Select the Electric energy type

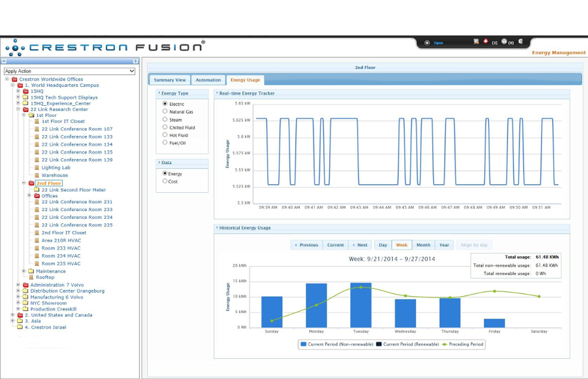click(165, 103)
